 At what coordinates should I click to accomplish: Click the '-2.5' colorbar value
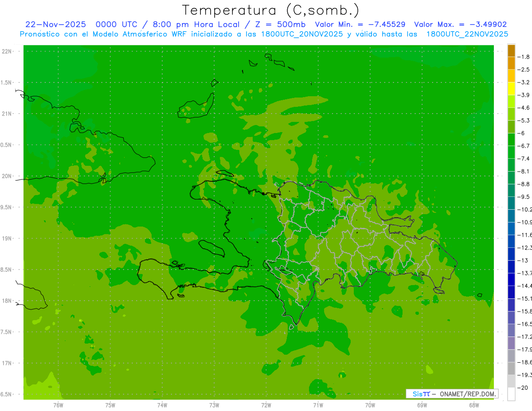pyautogui.click(x=524, y=70)
